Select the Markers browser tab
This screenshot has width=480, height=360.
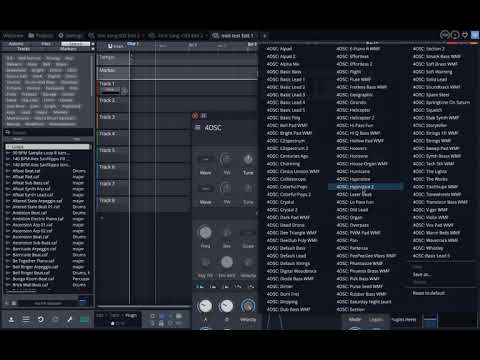(68, 49)
